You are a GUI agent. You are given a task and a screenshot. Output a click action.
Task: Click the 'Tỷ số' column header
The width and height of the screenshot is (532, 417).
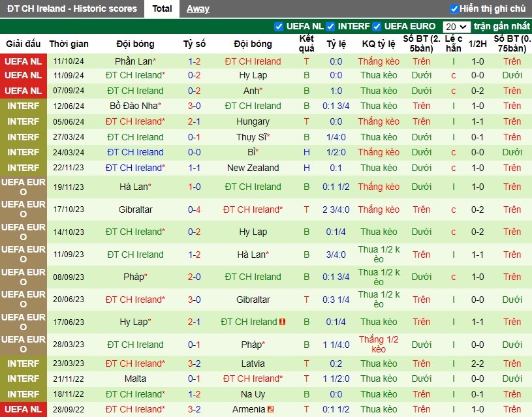coord(195,44)
